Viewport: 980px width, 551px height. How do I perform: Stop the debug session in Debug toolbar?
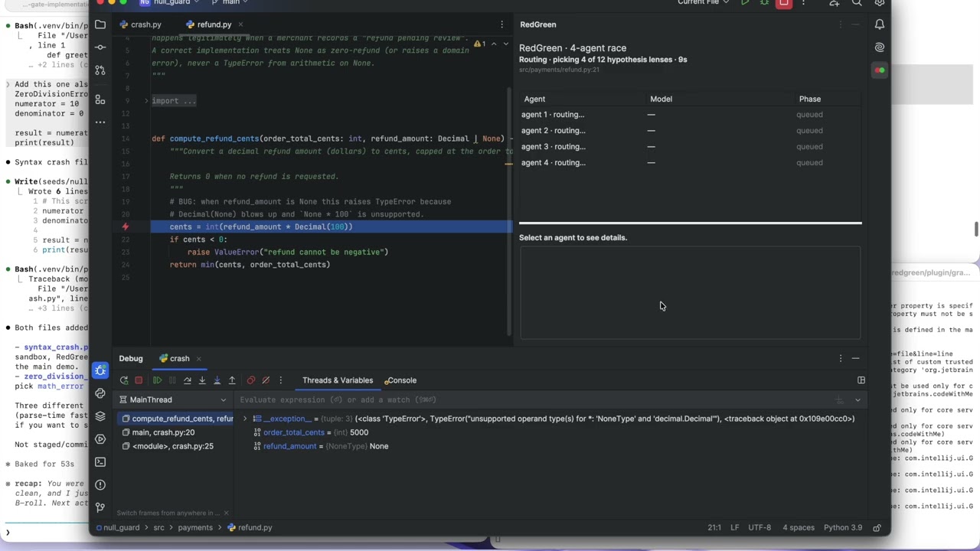pos(139,380)
